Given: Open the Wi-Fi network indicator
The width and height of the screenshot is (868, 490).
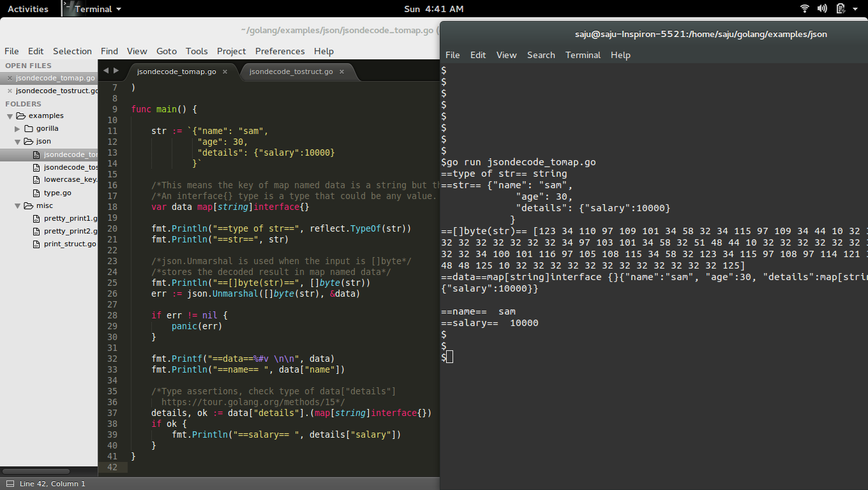Looking at the screenshot, I should click(805, 9).
